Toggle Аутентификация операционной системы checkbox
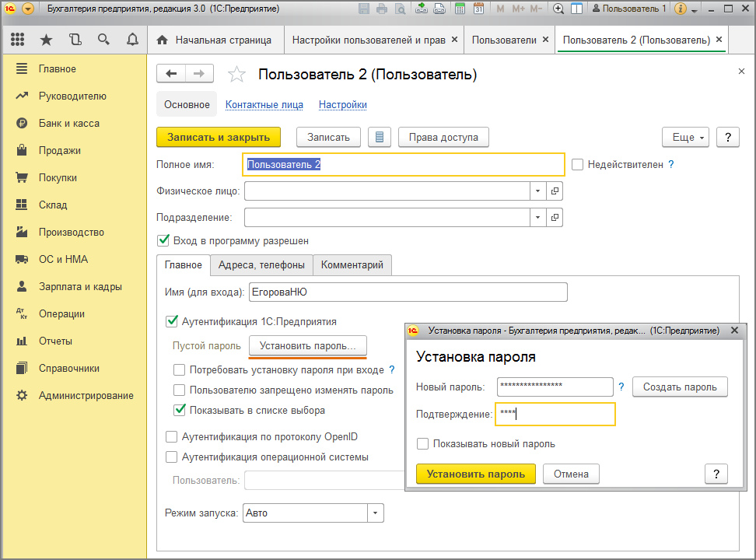Viewport: 756px width, 560px height. [171, 457]
